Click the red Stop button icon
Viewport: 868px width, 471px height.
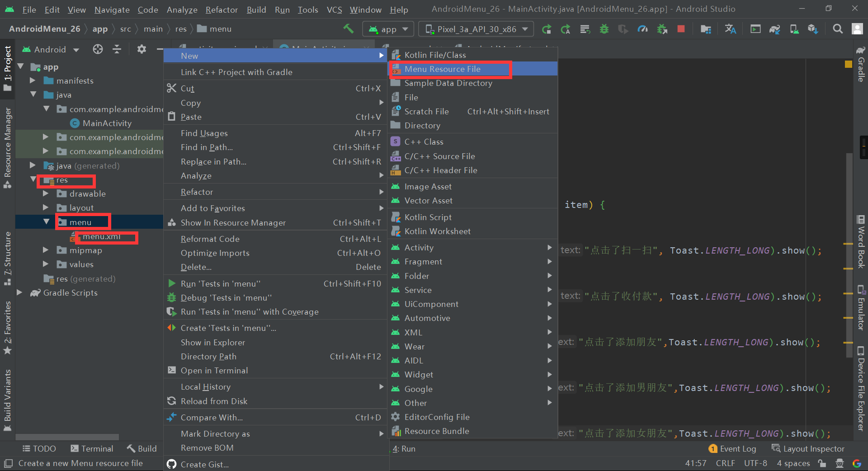tap(681, 29)
